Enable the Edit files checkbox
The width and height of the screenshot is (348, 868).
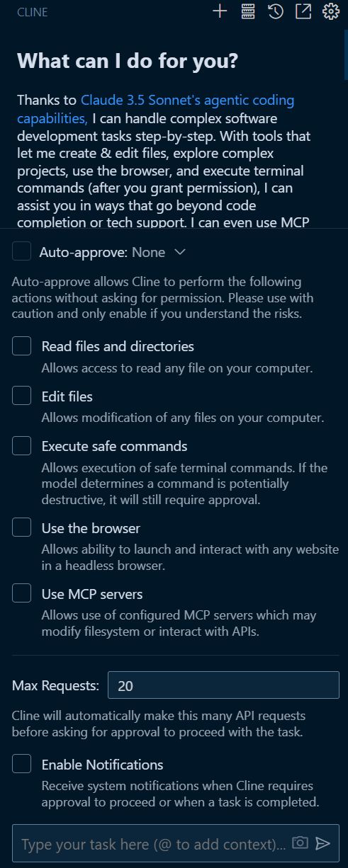point(22,395)
